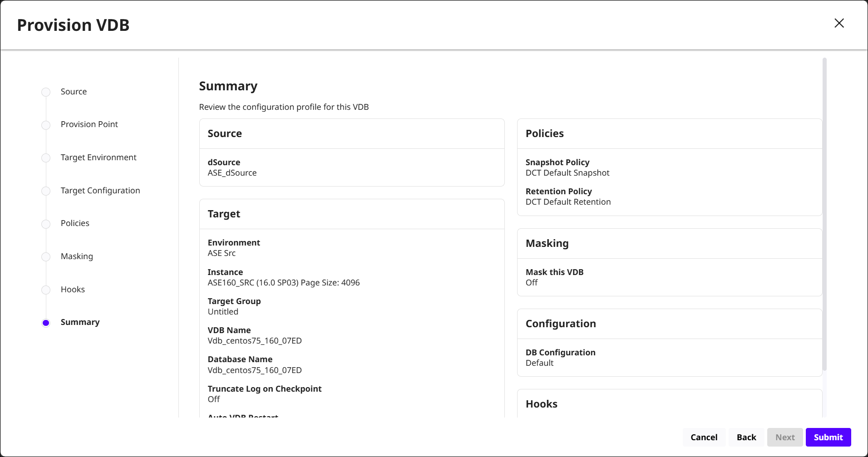
Task: Open the Masking step label
Action: [x=77, y=256]
